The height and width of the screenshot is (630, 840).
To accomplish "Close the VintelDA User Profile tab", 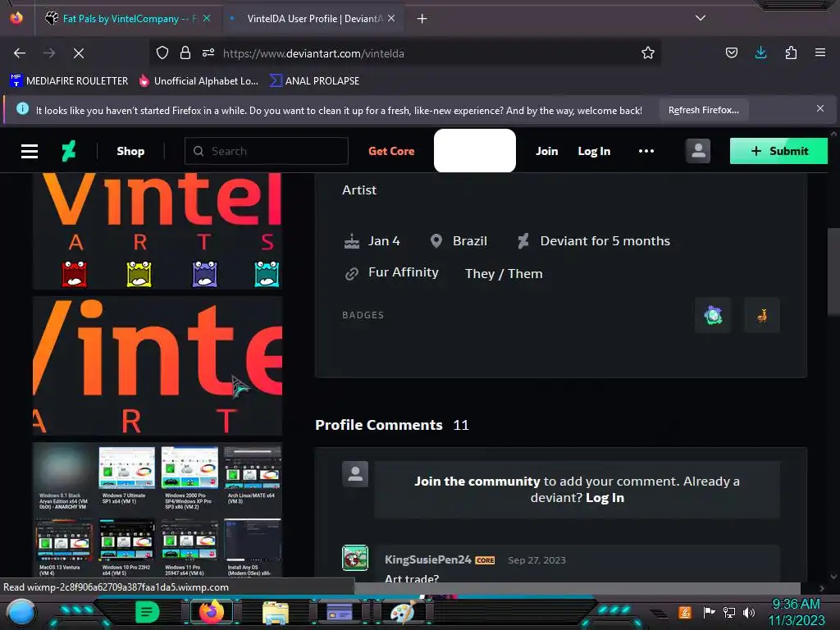I will (x=391, y=18).
